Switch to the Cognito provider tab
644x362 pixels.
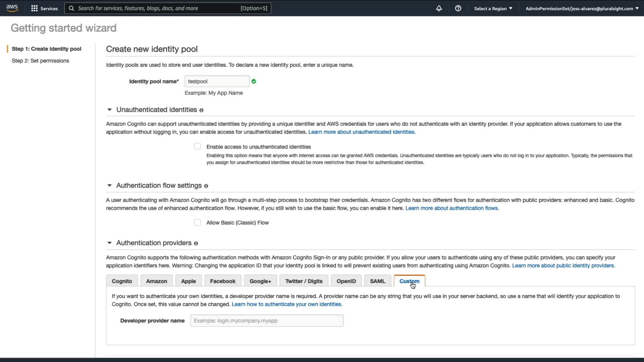click(122, 281)
